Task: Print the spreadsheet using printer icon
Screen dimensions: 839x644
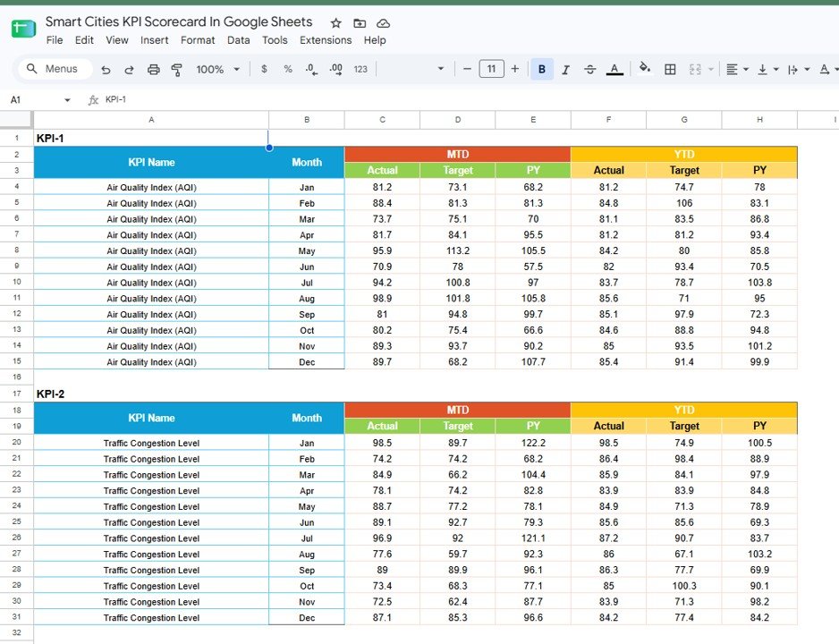Action: pyautogui.click(x=154, y=70)
